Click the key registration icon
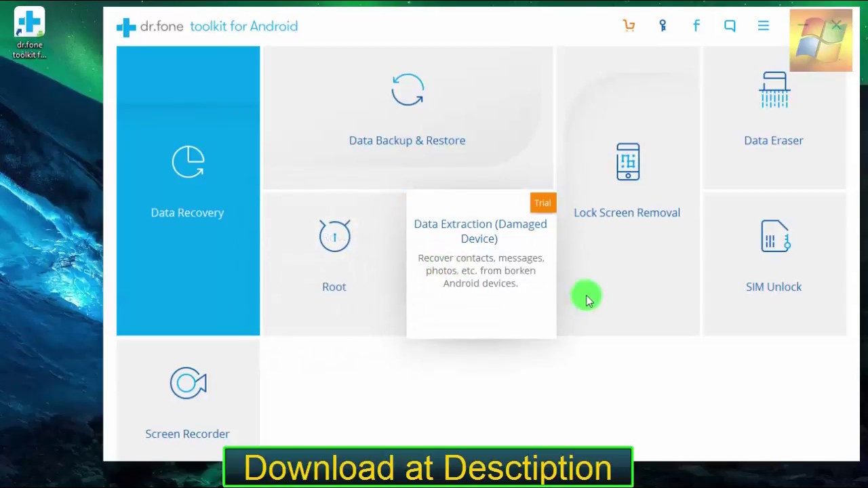The image size is (868, 488). [x=663, y=26]
